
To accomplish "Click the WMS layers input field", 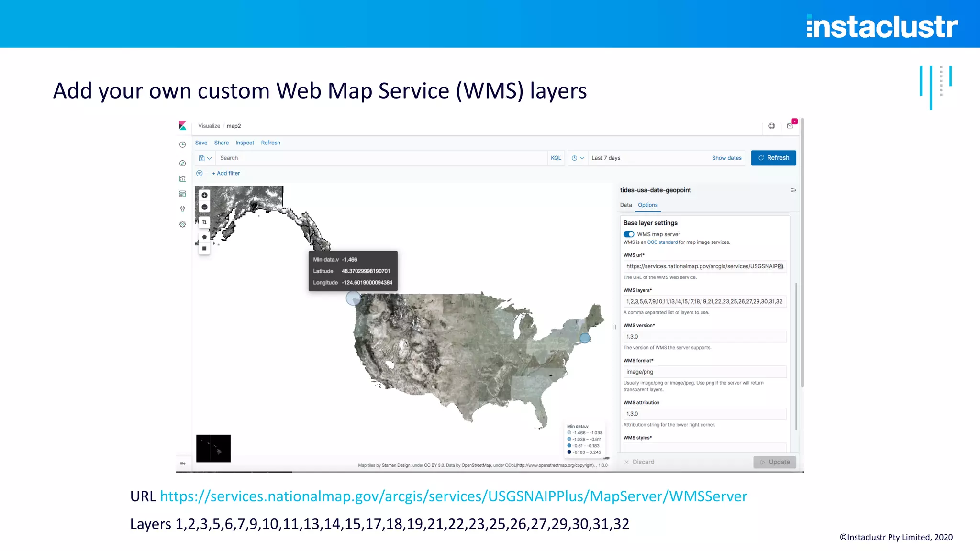I will 705,301.
